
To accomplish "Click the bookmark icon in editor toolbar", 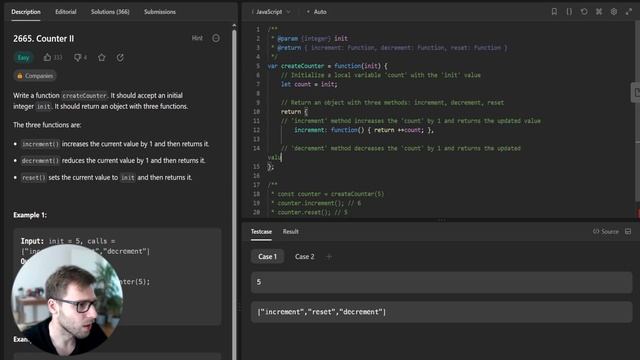I will (x=554, y=12).
